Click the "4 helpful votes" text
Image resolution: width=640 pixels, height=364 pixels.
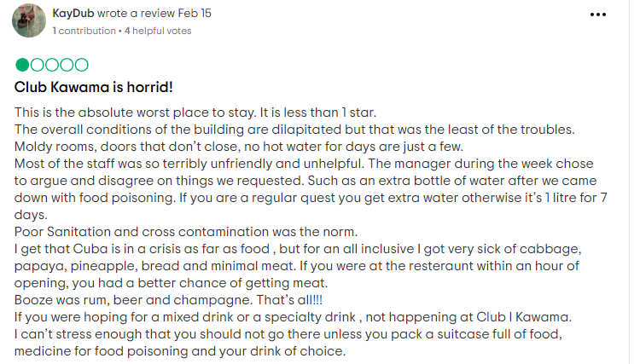click(158, 31)
